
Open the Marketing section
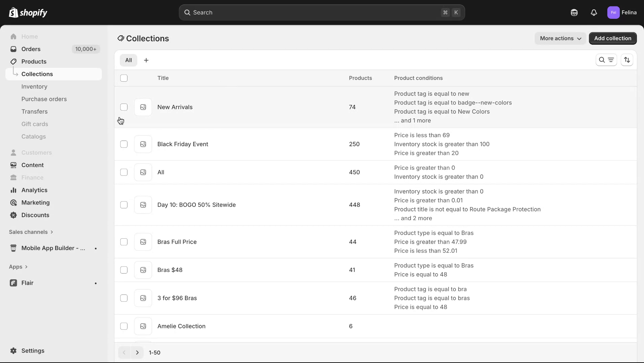pyautogui.click(x=35, y=202)
